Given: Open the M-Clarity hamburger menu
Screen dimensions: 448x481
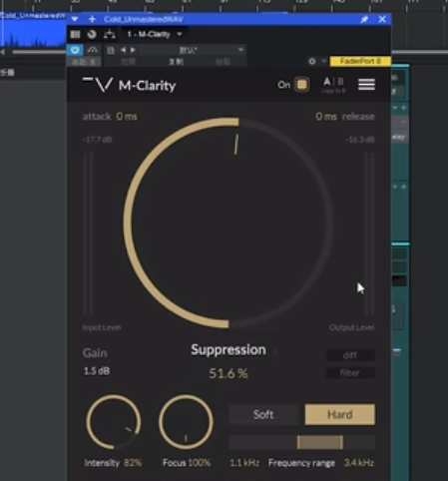Looking at the screenshot, I should coord(367,85).
